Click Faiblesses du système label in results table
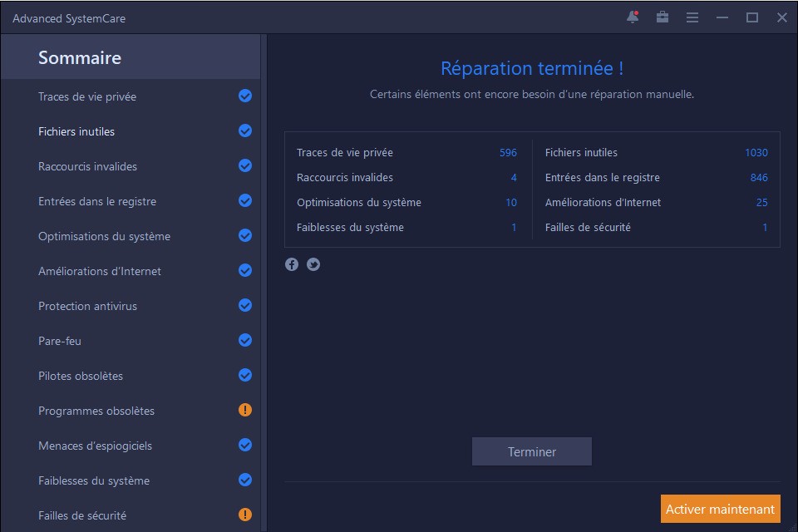Screen dimensions: 798x532 350,228
